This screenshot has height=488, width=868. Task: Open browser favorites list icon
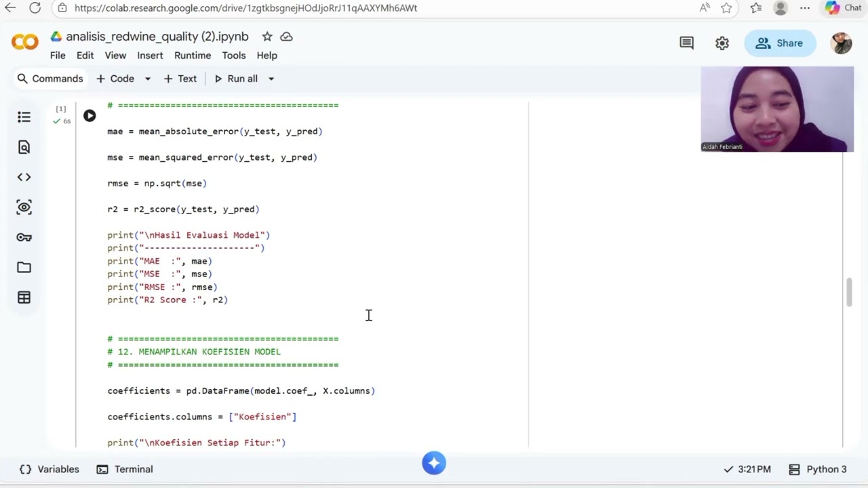point(756,8)
